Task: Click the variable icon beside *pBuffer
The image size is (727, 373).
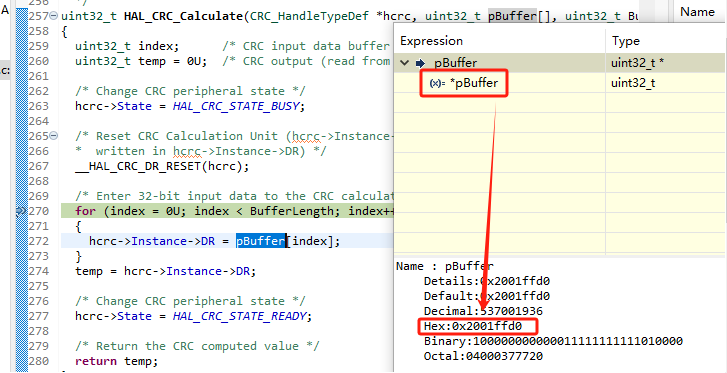Action: coord(436,84)
